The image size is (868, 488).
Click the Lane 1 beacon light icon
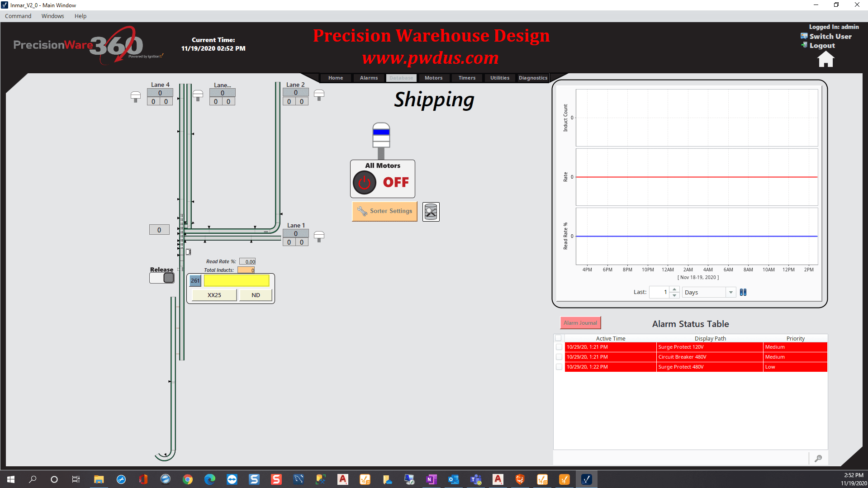point(319,237)
